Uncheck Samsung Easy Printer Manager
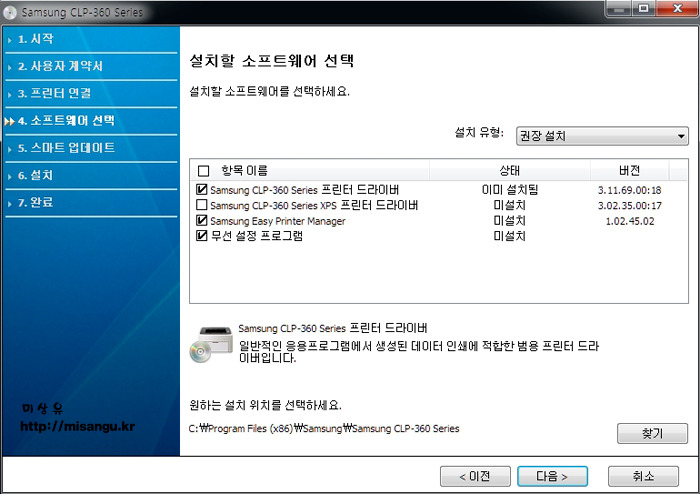The height and width of the screenshot is (494, 700). 201,220
